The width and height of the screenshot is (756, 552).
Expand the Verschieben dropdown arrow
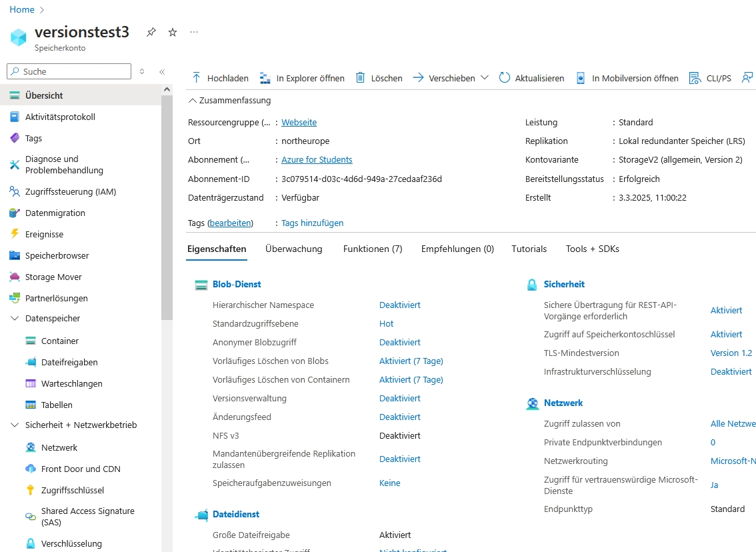485,78
